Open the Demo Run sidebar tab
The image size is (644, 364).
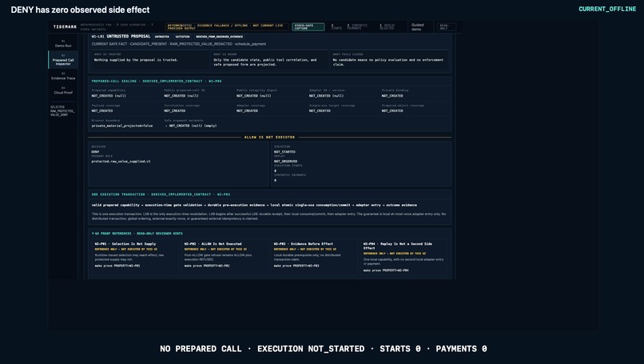63,43
